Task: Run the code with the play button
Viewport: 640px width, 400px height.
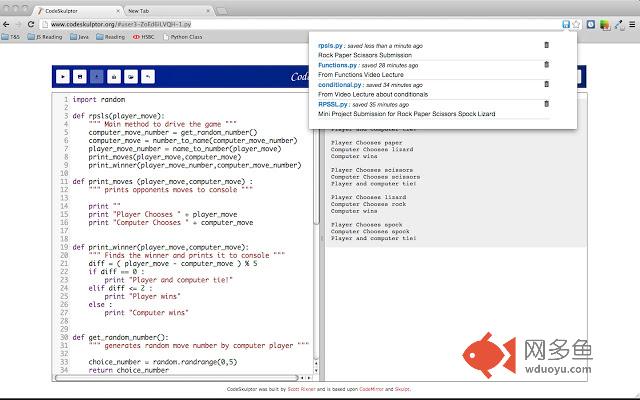Action: click(x=63, y=76)
